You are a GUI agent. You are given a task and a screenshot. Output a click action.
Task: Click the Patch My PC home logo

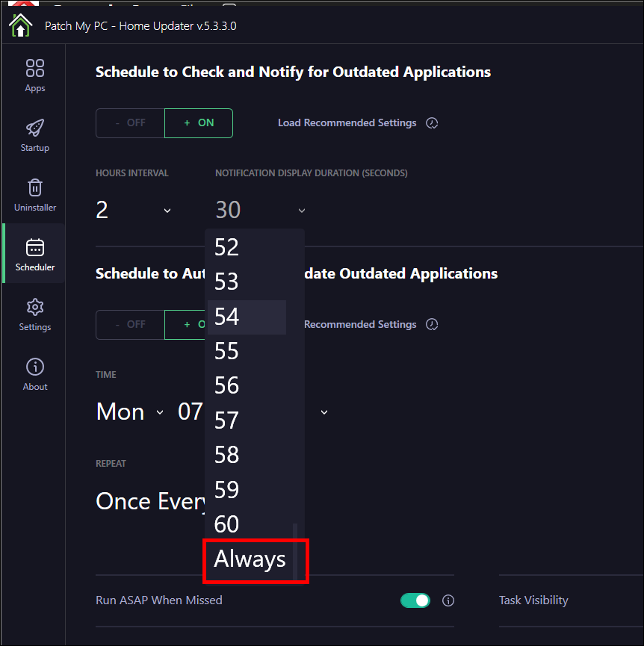click(21, 25)
